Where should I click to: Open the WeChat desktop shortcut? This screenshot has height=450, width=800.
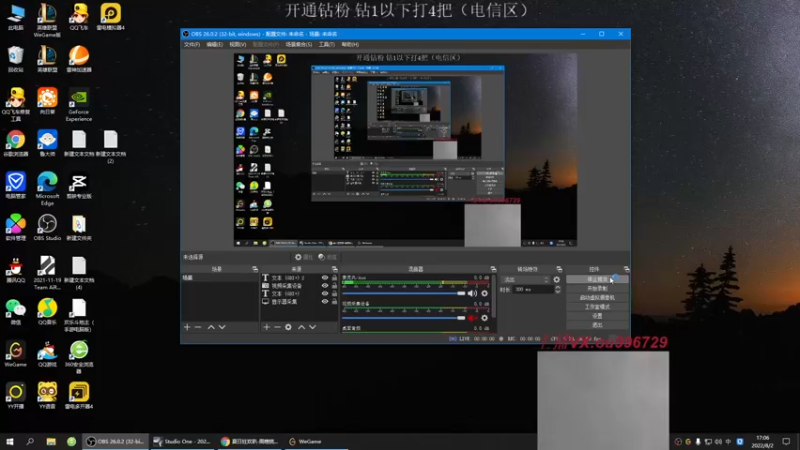tap(15, 312)
